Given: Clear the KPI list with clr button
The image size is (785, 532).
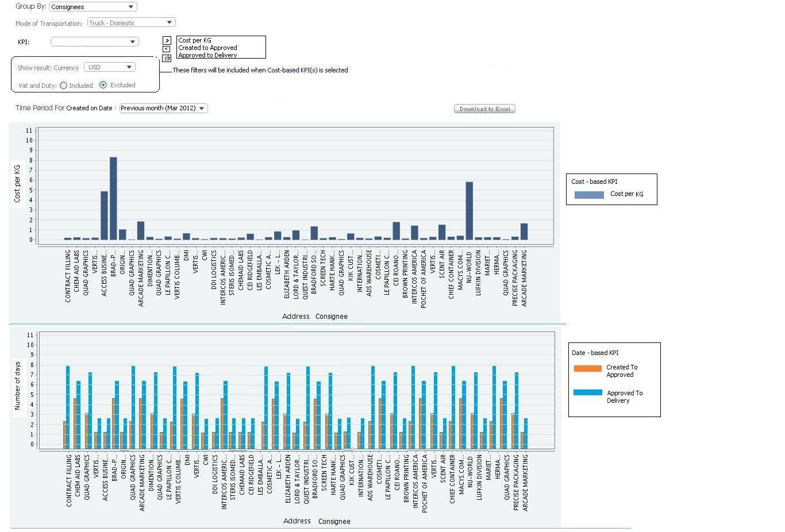Looking at the screenshot, I should 167,58.
